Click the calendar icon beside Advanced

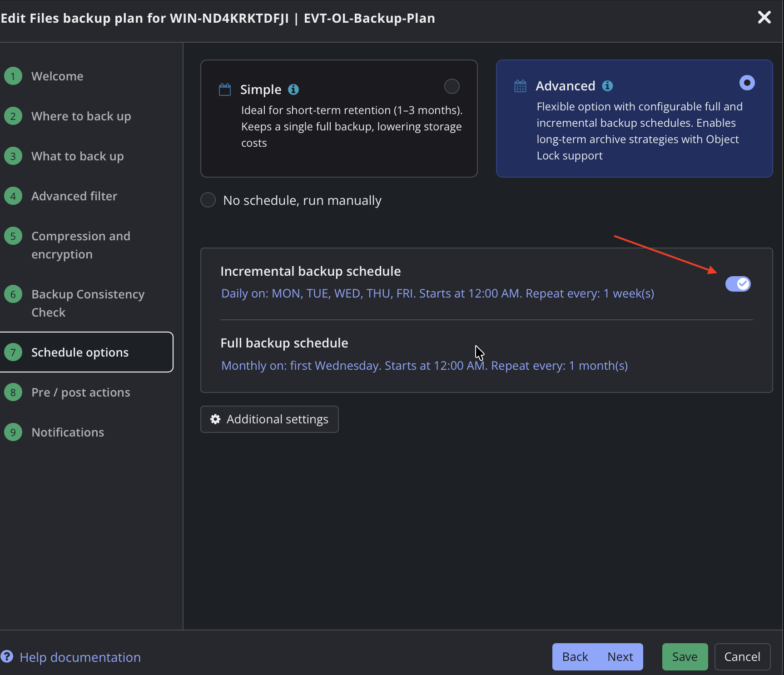tap(520, 86)
